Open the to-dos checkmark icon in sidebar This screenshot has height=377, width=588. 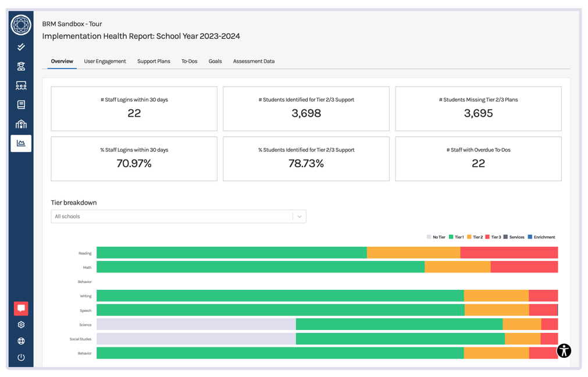tap(21, 46)
